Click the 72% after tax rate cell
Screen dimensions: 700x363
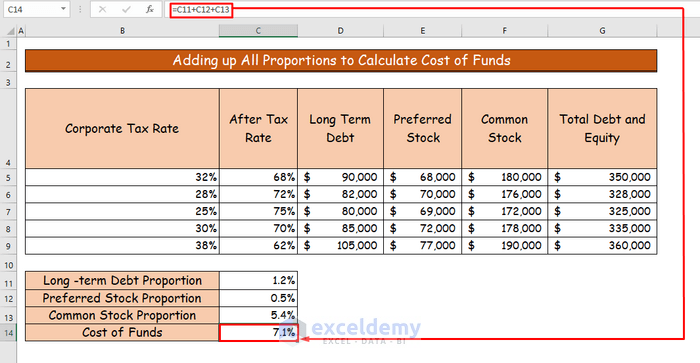coord(258,194)
